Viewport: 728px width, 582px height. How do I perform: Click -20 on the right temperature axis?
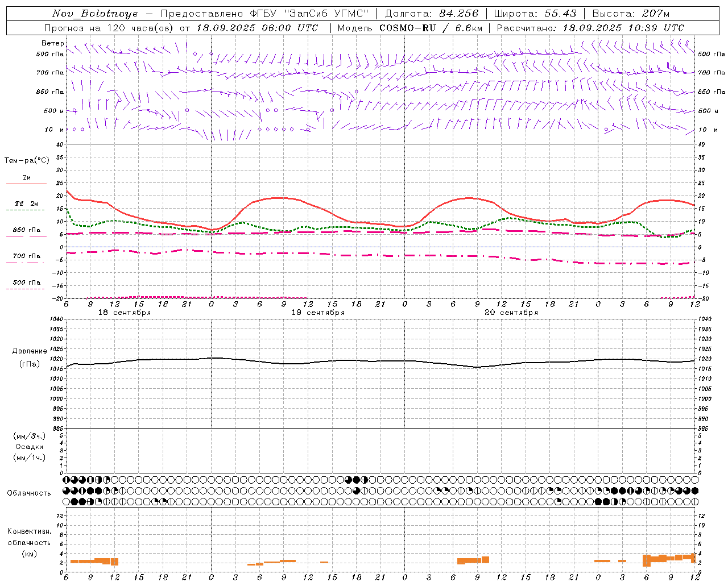tap(704, 299)
